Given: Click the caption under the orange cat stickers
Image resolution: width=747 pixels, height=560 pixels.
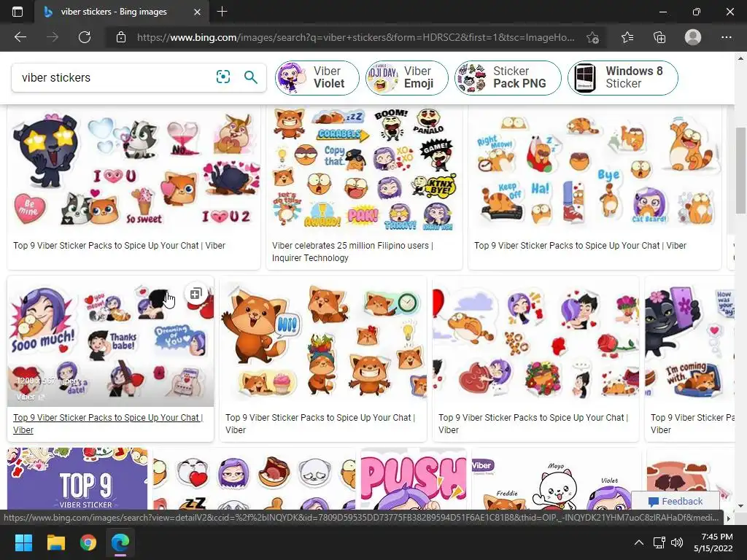Looking at the screenshot, I should 580,246.
